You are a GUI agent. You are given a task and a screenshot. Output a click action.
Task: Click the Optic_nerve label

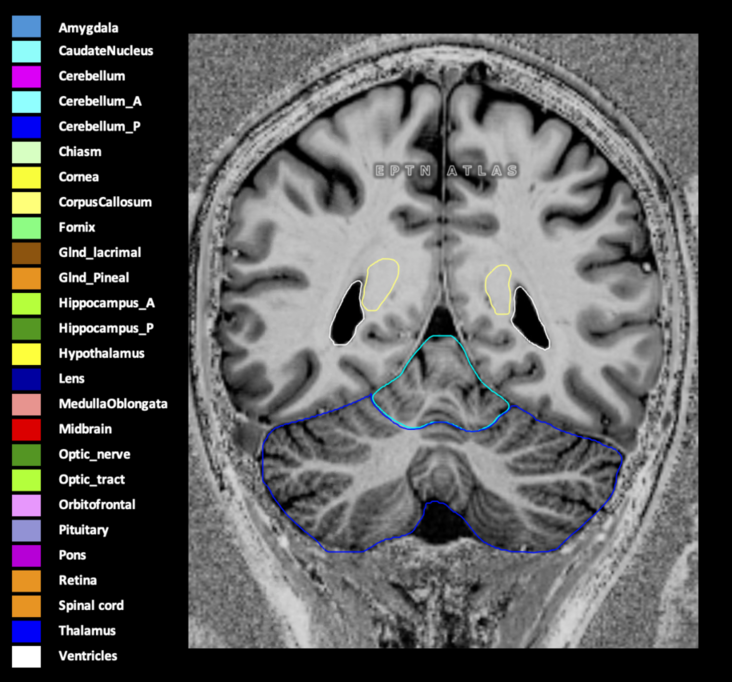tap(94, 454)
